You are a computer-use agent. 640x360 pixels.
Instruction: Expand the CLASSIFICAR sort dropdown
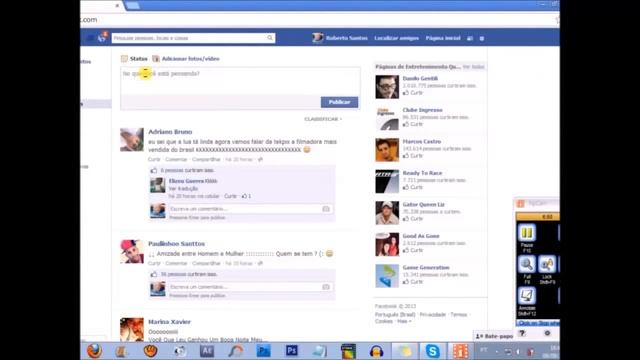click(323, 119)
